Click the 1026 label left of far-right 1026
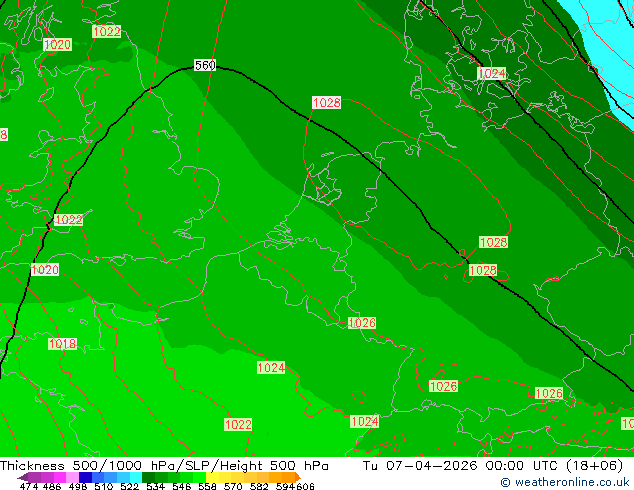 pos(443,386)
